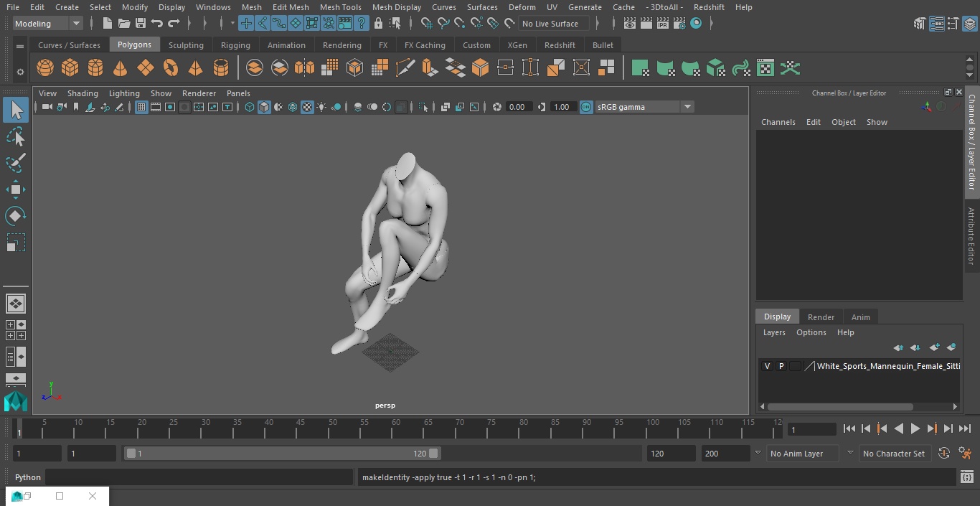The image size is (980, 506).
Task: Switch to the Rigging shelf tab
Action: [x=235, y=44]
